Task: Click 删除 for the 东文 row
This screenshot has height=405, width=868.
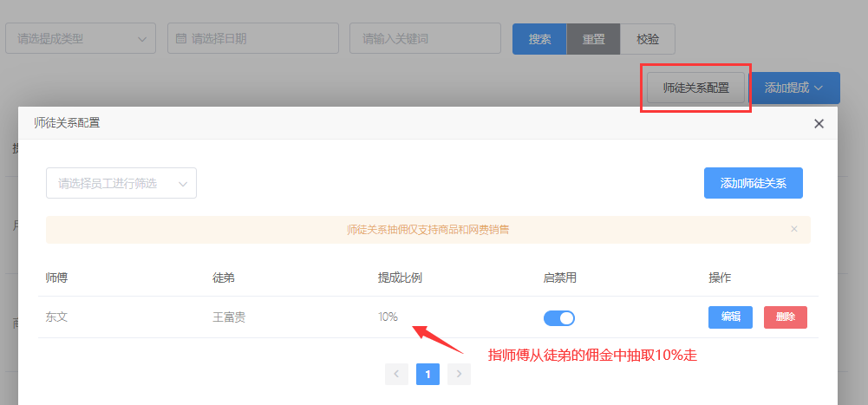Action: 786,317
